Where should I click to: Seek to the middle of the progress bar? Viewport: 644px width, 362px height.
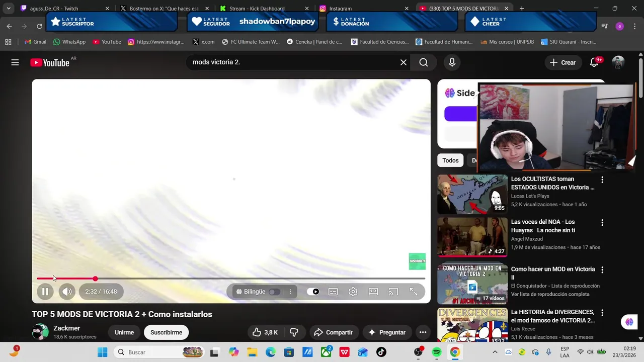tap(231, 279)
